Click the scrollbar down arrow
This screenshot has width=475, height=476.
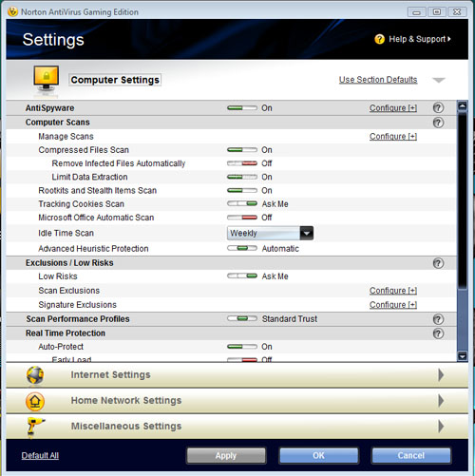463,356
